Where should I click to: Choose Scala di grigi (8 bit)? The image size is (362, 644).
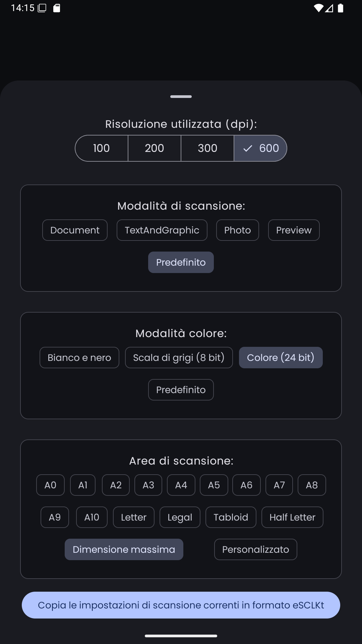179,358
